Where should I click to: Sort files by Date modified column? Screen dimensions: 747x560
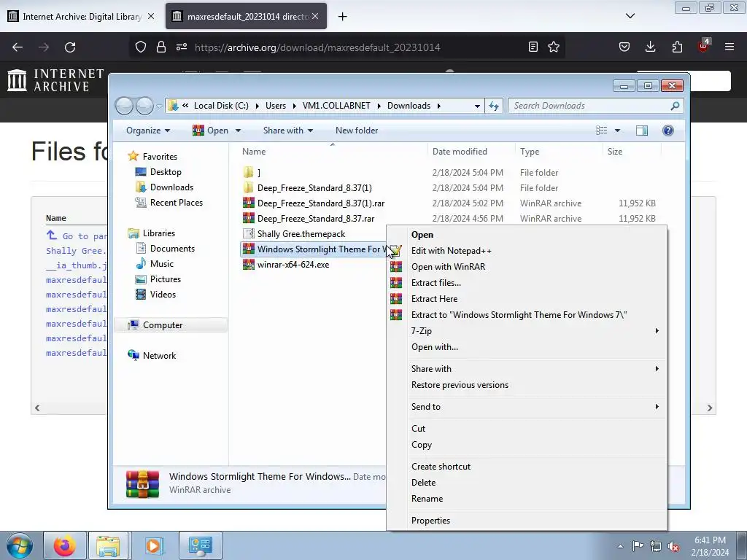[460, 152]
